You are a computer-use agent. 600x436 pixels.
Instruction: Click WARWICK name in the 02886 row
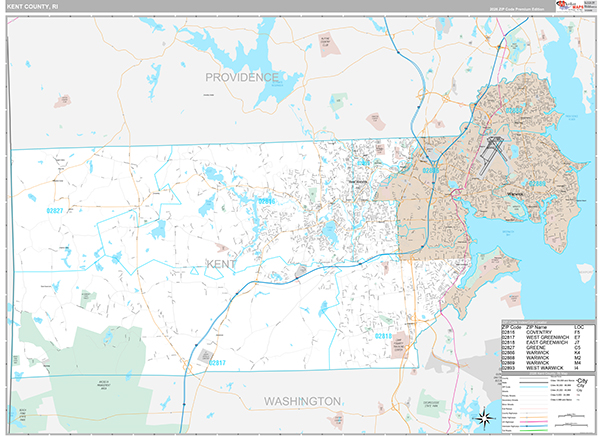(x=537, y=353)
